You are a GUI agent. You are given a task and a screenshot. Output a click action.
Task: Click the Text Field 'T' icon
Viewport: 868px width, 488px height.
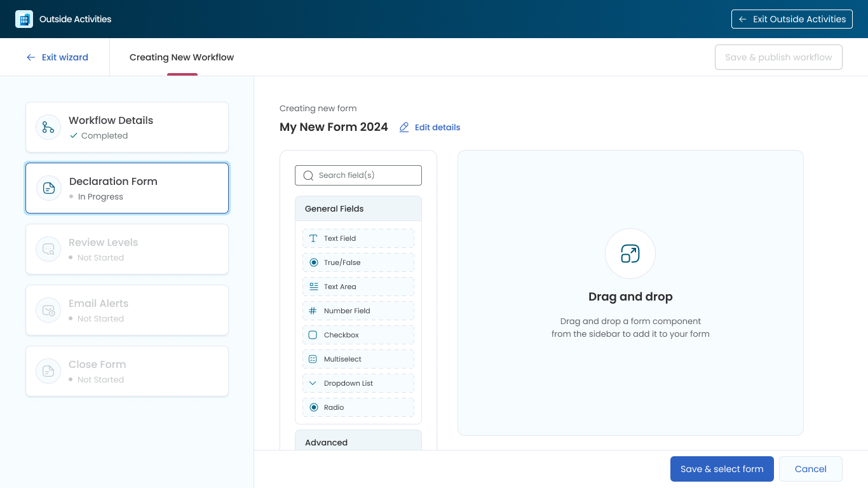(313, 238)
